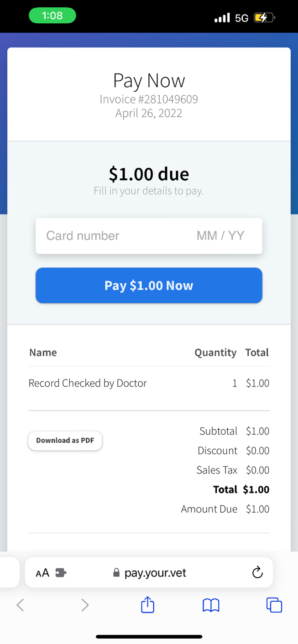
Task: Tap the Invoice #281049609 text
Action: click(x=149, y=99)
